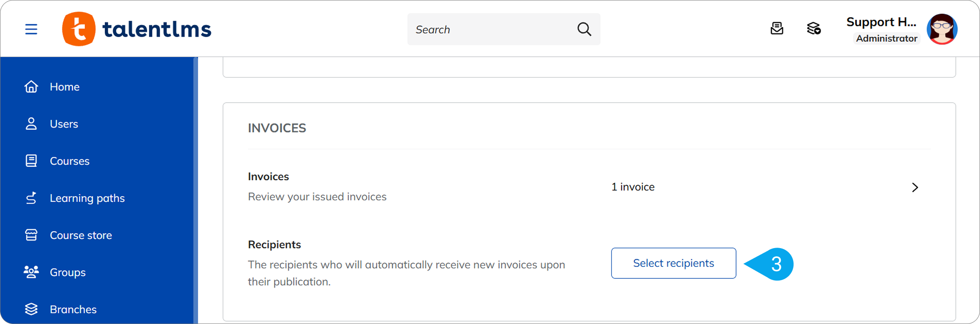The image size is (980, 324).
Task: Click the Home house icon in sidebar
Action: [31, 87]
